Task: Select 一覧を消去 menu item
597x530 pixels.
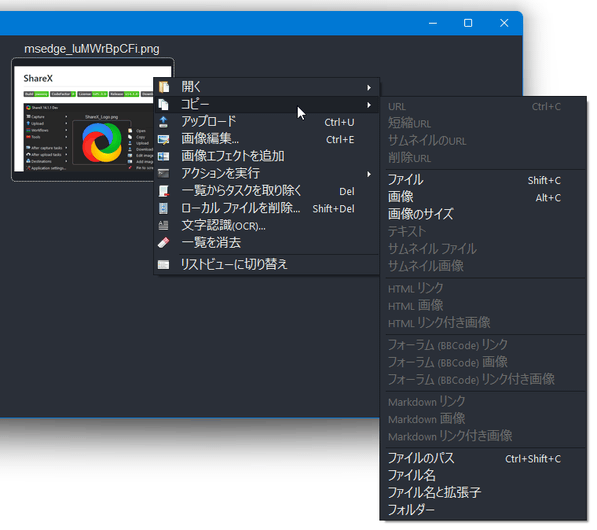Action: 267,243
